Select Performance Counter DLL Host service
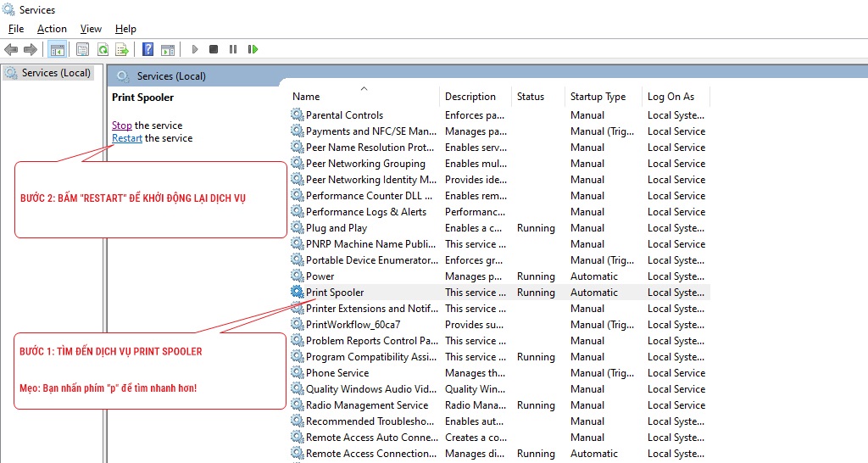Image resolution: width=868 pixels, height=463 pixels. 499,196
